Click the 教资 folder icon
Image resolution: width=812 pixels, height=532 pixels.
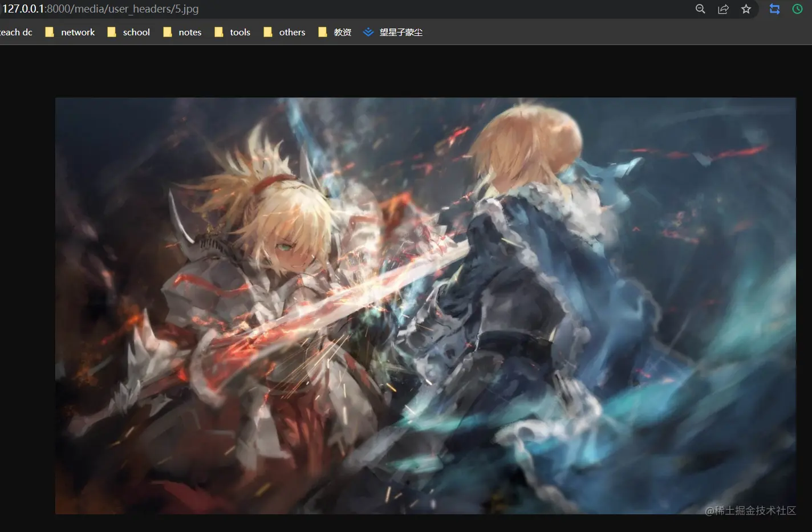(x=323, y=33)
